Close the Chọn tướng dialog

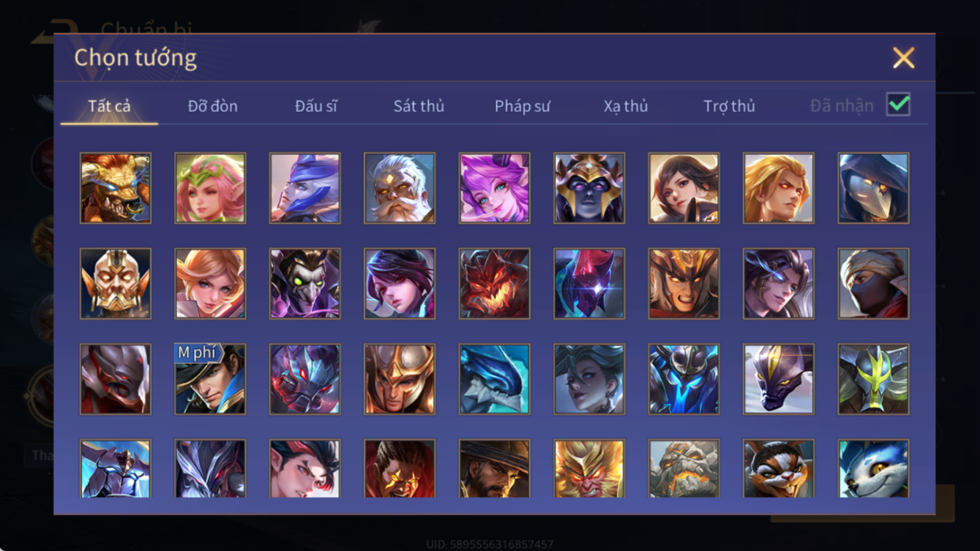point(903,58)
